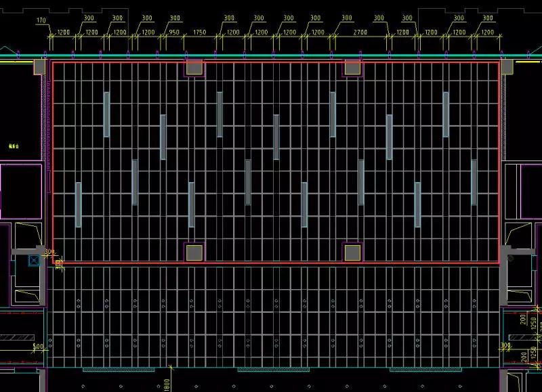This screenshot has height=392, width=542.
Task: Select the 2700 dimension text
Action: coord(360,32)
